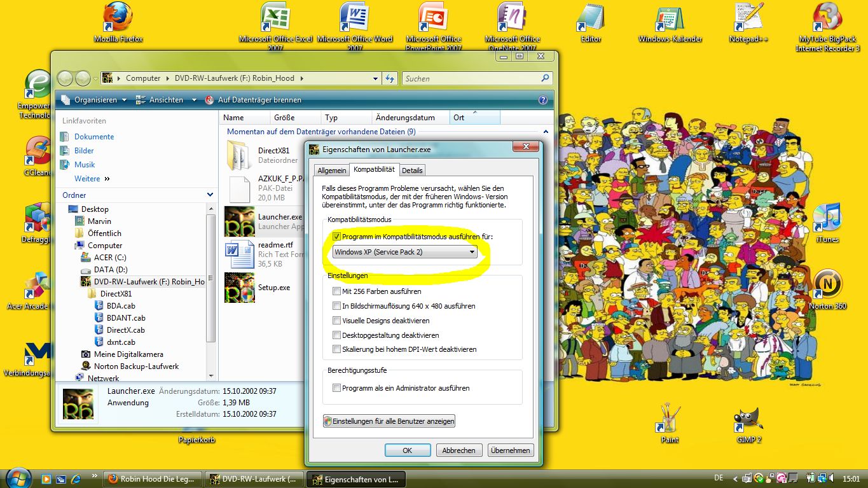868x488 pixels.
Task: Select the Launcher.exe file icon in Explorer
Action: pyautogui.click(x=240, y=221)
